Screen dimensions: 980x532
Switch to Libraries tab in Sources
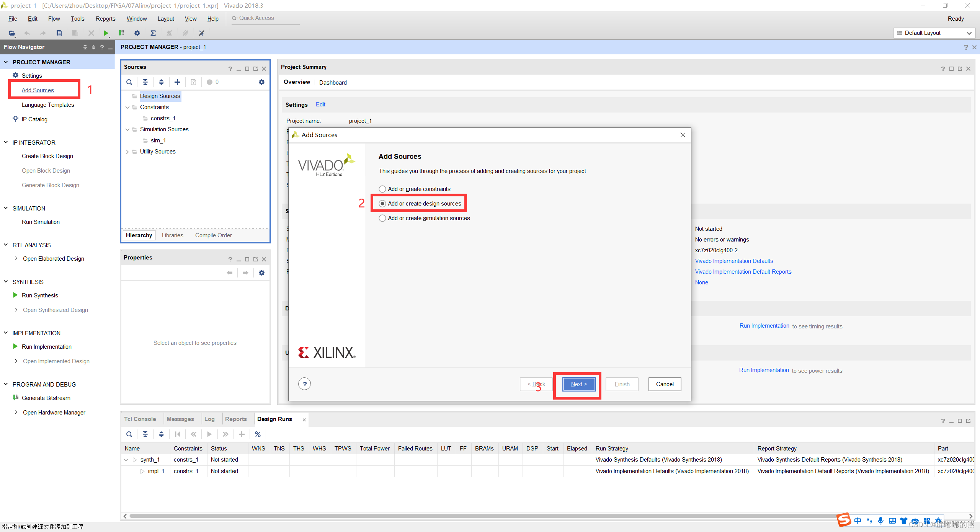(172, 235)
